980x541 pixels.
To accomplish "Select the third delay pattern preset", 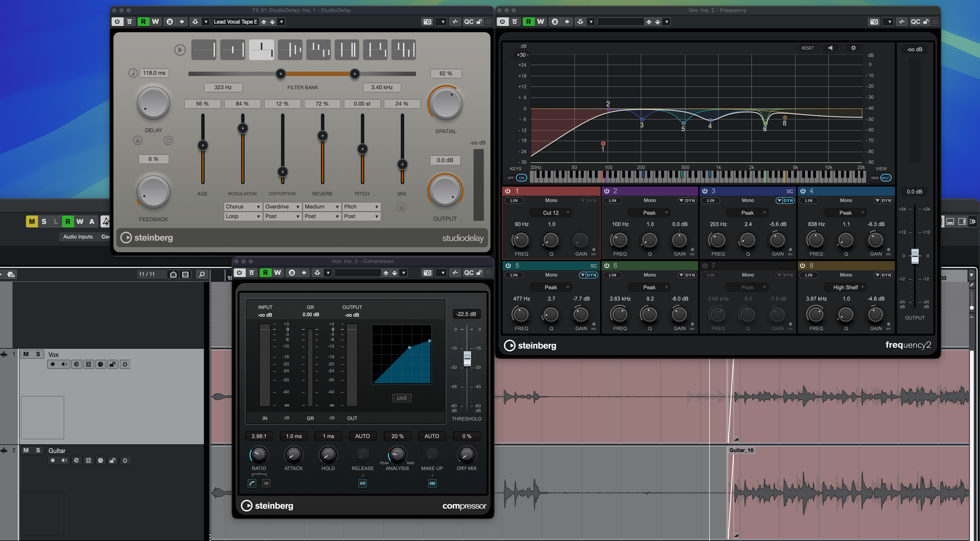I will coord(261,50).
